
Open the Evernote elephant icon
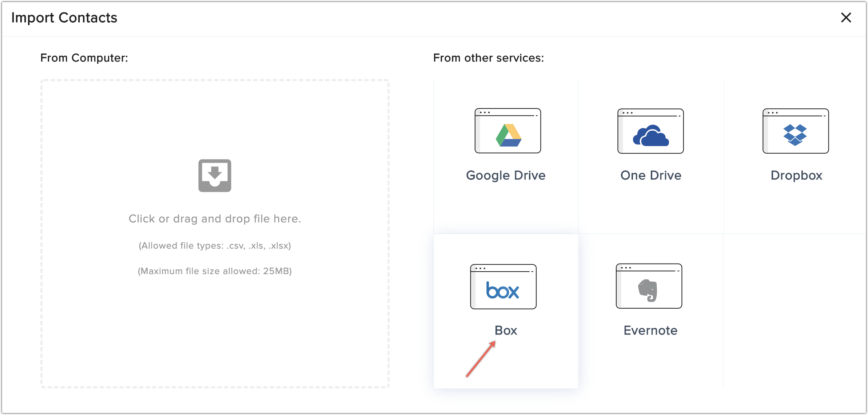[649, 286]
